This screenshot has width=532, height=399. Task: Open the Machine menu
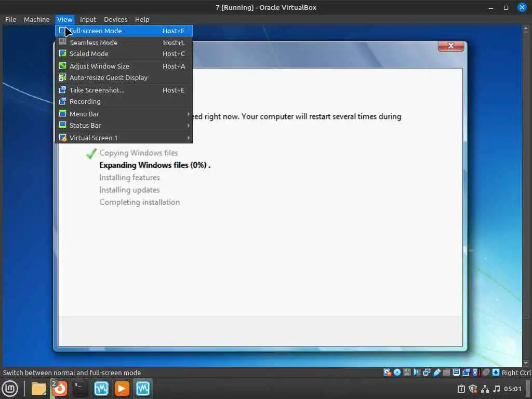coord(37,19)
